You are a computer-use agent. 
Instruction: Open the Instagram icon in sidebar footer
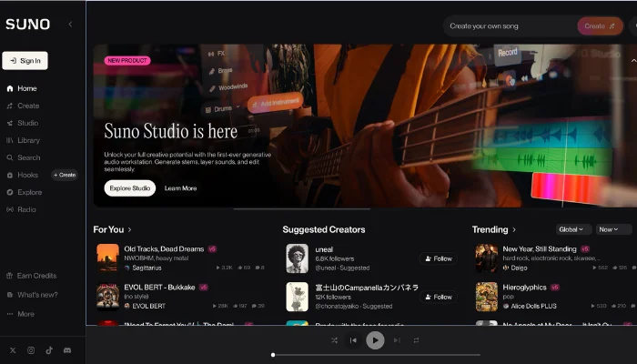(x=30, y=349)
